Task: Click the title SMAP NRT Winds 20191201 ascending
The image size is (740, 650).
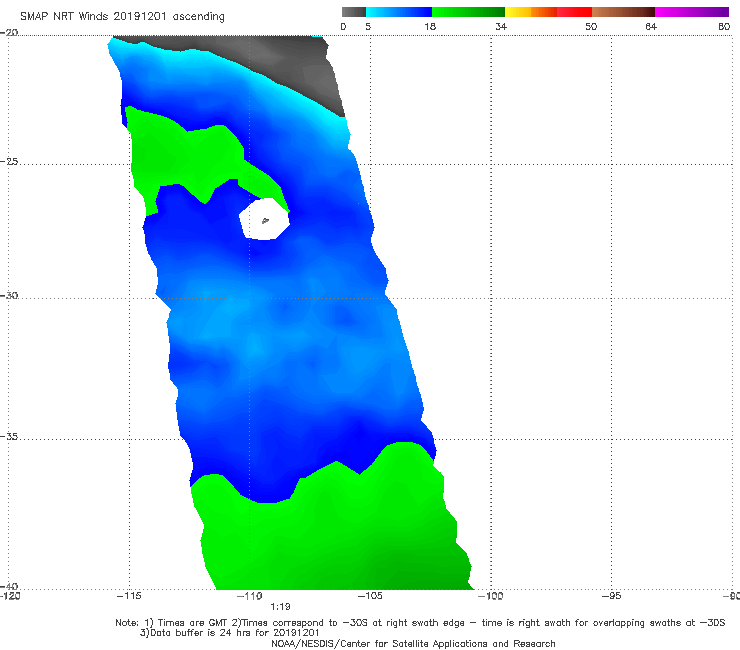Action: tap(122, 16)
